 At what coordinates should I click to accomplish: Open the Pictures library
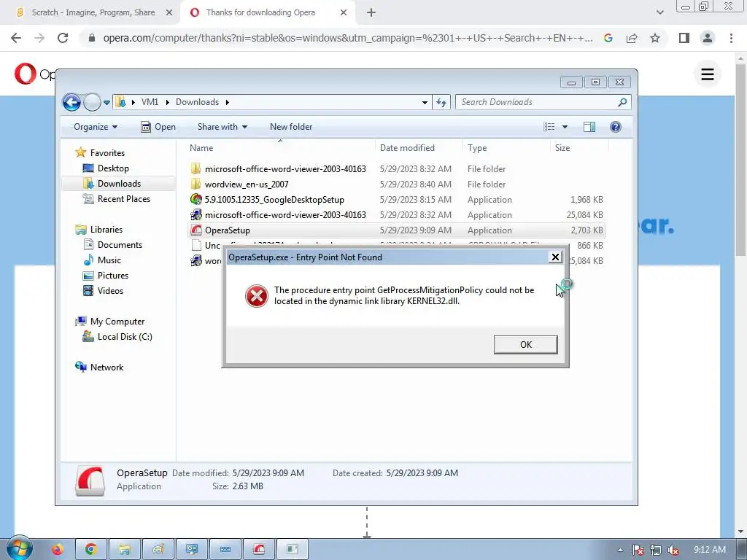point(112,275)
